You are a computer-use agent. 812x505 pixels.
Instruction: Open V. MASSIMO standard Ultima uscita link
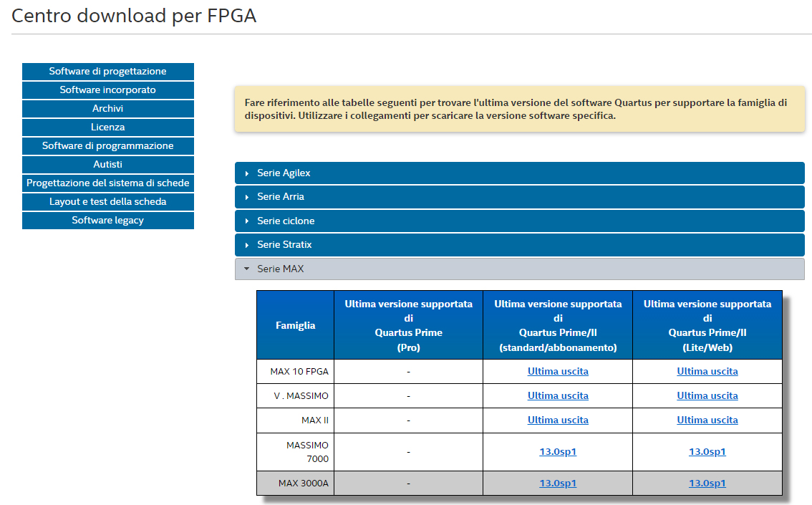pos(558,396)
